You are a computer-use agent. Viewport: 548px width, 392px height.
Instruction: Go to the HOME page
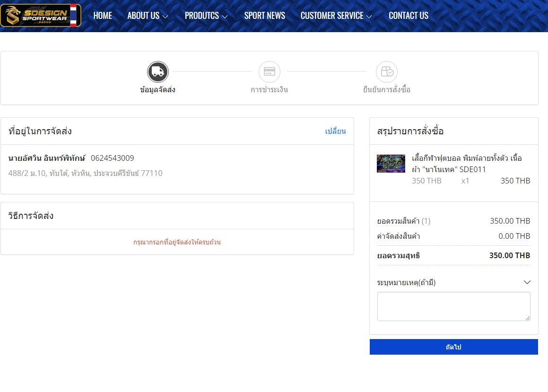point(103,16)
